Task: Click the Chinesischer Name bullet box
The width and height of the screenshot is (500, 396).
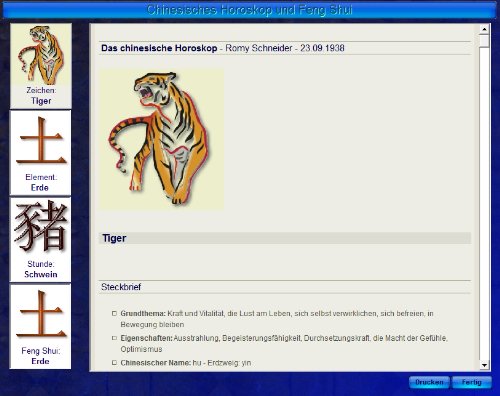Action: [x=114, y=363]
